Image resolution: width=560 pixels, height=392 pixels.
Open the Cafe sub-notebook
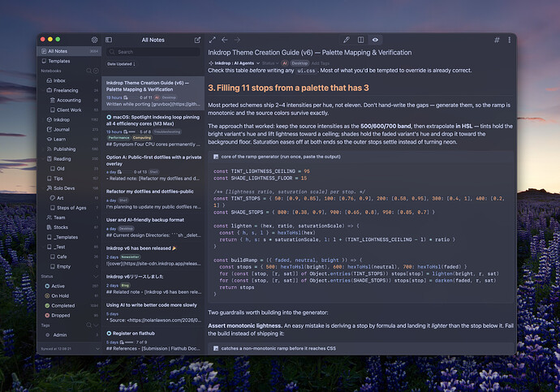tap(69, 256)
